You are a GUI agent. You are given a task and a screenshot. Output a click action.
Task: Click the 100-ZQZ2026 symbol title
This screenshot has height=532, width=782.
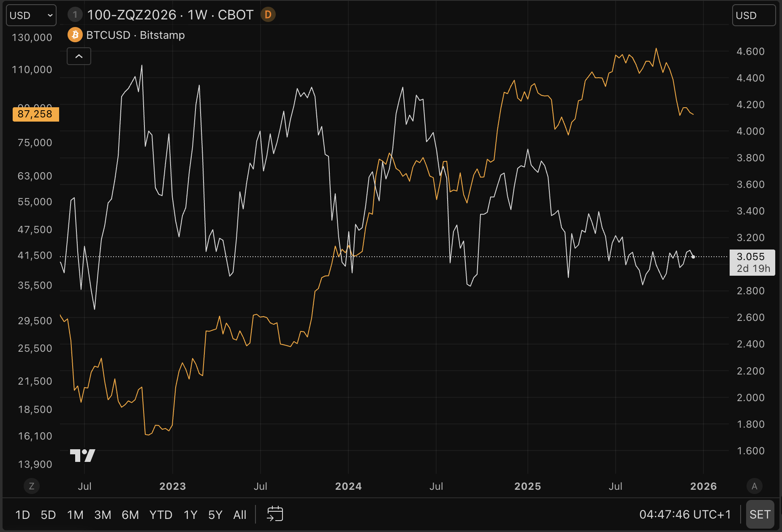(x=131, y=15)
